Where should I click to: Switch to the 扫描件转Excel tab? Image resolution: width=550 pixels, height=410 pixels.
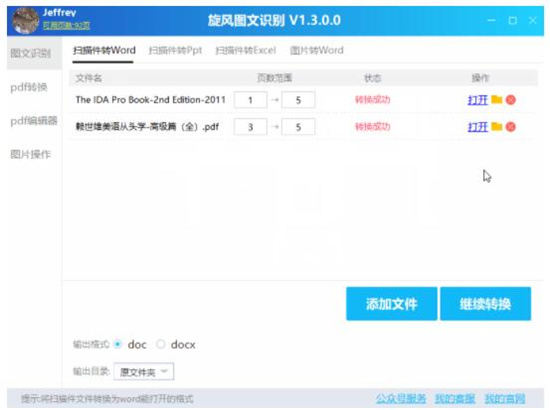pyautogui.click(x=246, y=51)
